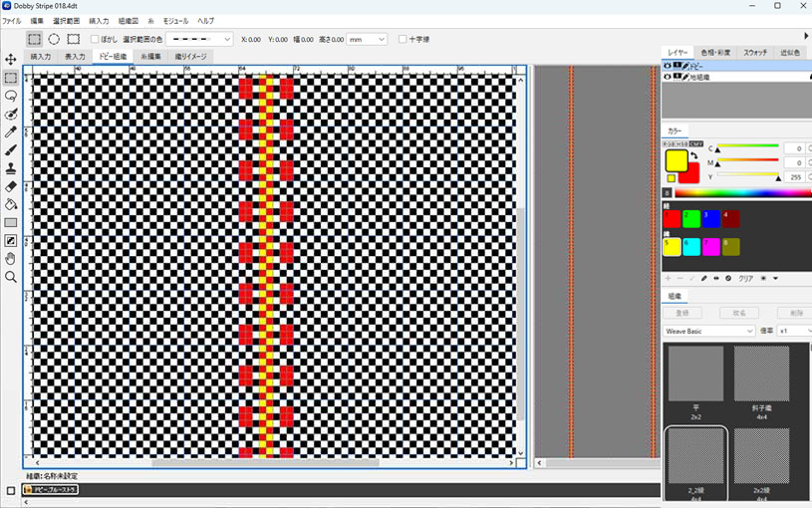Select the diagonal line box tool
The image size is (812, 508).
pyautogui.click(x=10, y=241)
